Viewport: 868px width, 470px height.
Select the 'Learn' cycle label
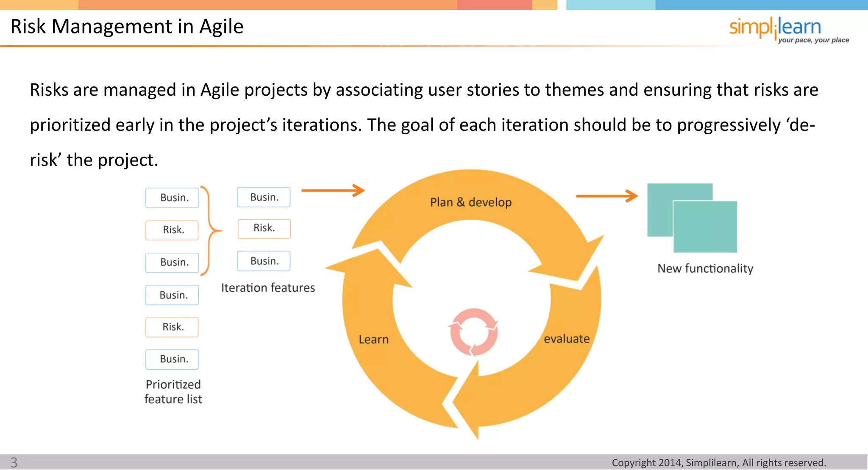click(x=373, y=339)
